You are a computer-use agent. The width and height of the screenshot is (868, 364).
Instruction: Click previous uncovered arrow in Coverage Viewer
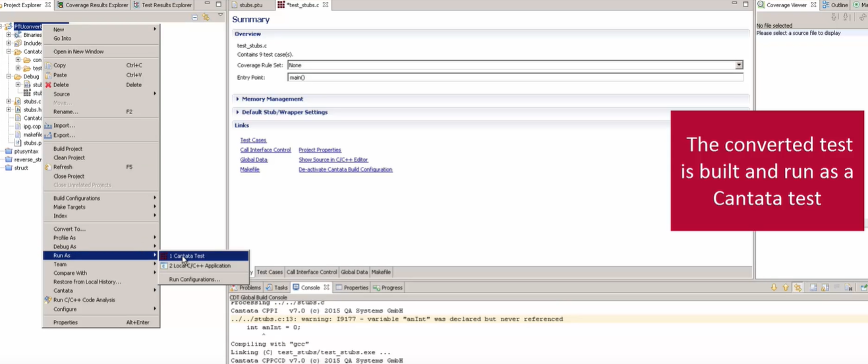[x=836, y=17]
